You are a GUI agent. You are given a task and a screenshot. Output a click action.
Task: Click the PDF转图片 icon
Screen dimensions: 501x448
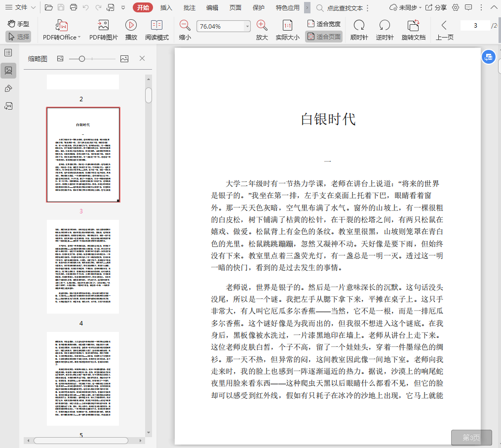tap(103, 26)
